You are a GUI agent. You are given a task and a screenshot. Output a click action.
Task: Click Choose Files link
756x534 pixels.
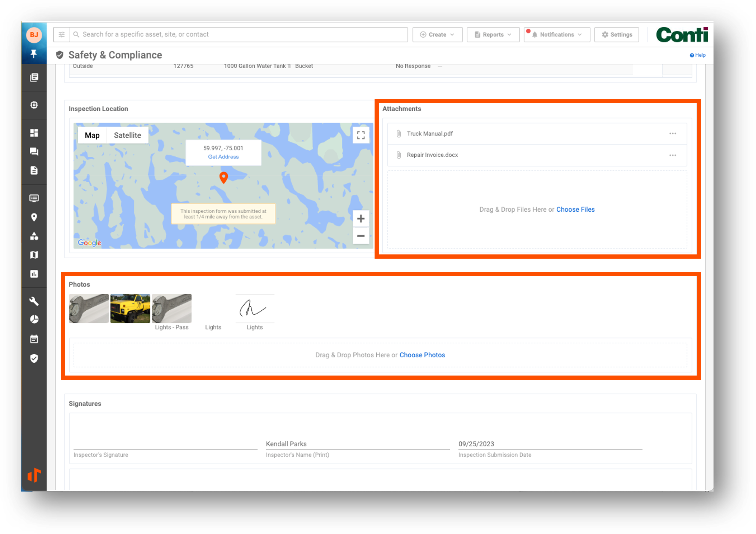click(x=575, y=210)
